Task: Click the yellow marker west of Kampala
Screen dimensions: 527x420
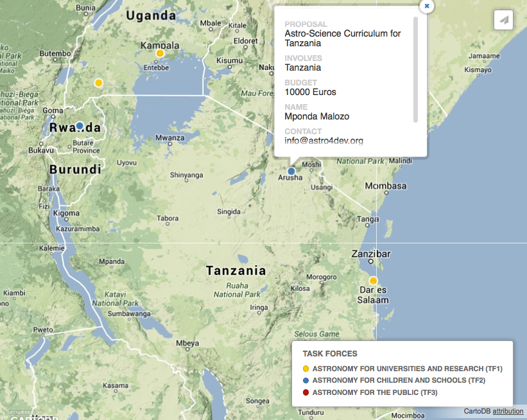Action: click(x=99, y=82)
